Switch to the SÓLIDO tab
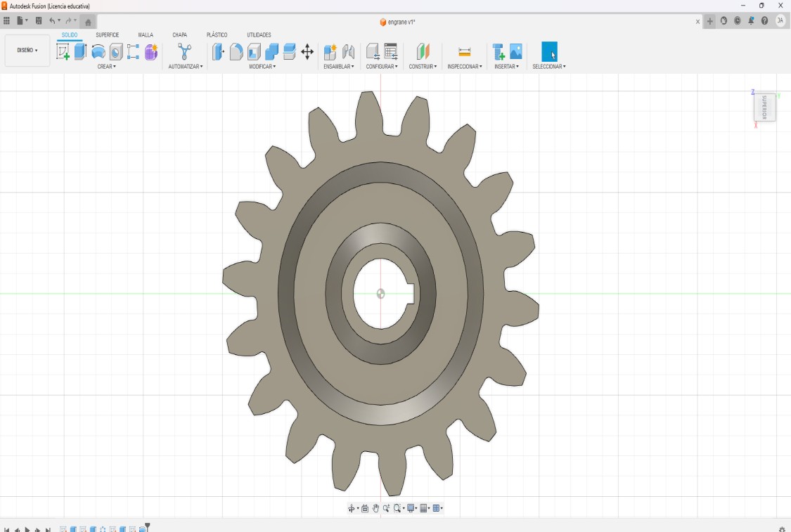 tap(70, 35)
